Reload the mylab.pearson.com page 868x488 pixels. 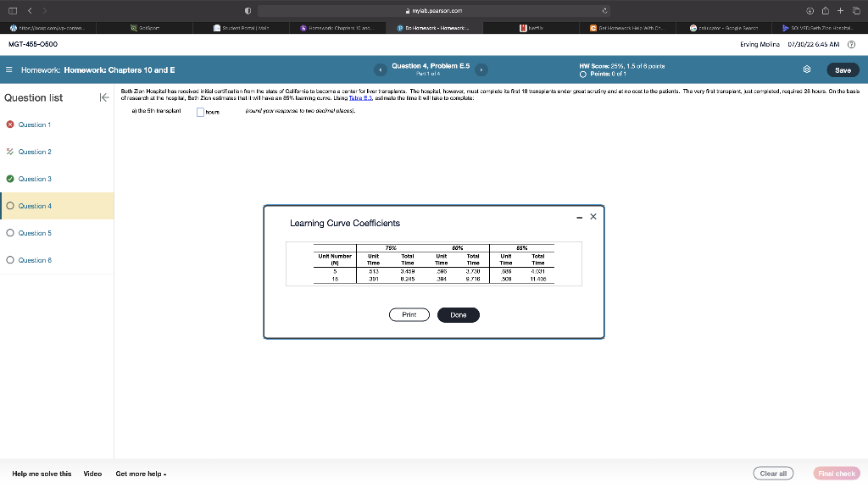(604, 10)
